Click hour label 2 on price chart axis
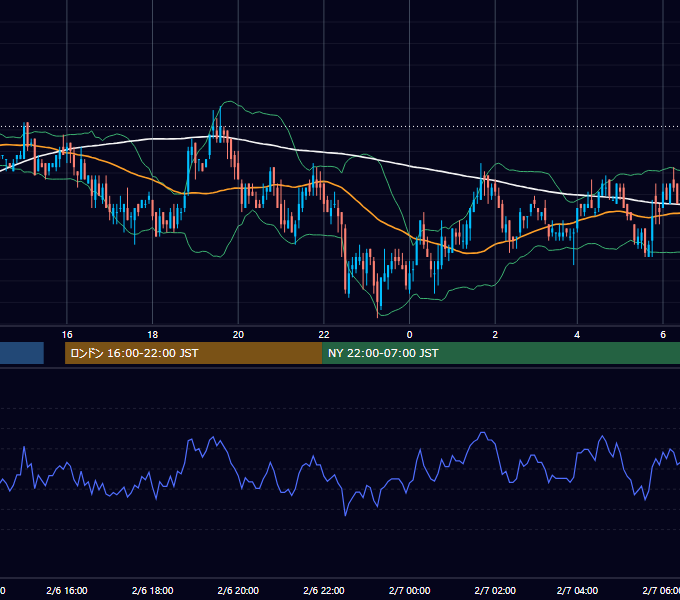 pyautogui.click(x=495, y=335)
